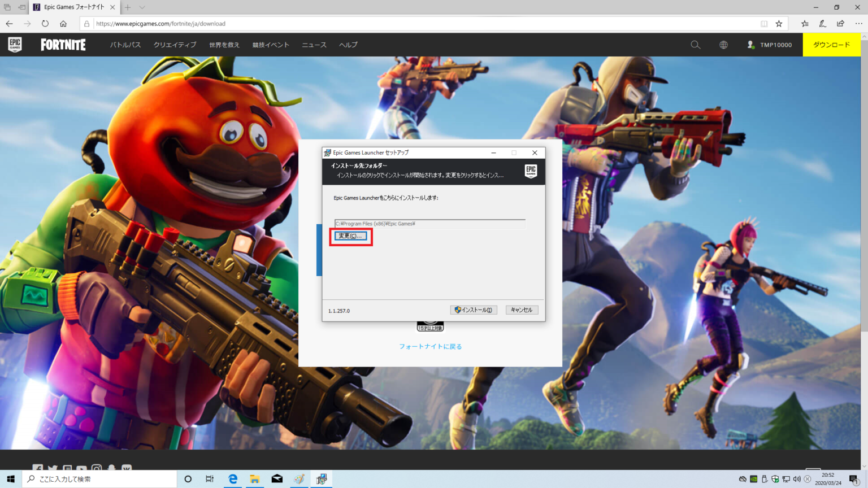Image resolution: width=868 pixels, height=488 pixels.
Task: Open the language globe icon
Action: (723, 45)
